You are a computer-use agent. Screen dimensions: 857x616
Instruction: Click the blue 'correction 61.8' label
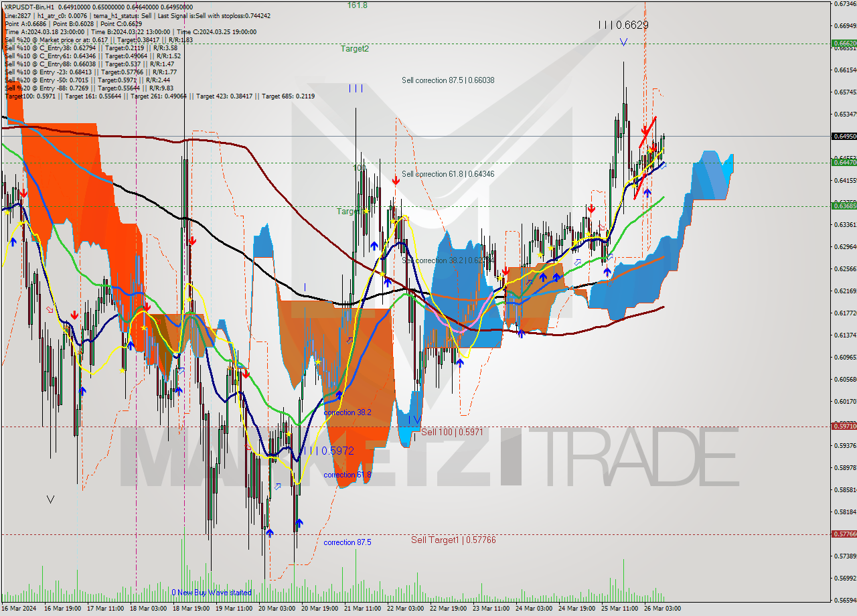pyautogui.click(x=347, y=475)
